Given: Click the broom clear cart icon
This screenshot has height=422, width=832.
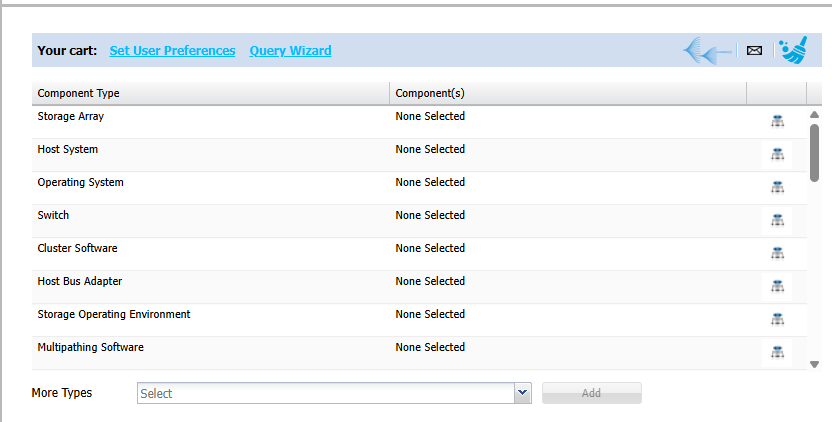Looking at the screenshot, I should (x=793, y=50).
